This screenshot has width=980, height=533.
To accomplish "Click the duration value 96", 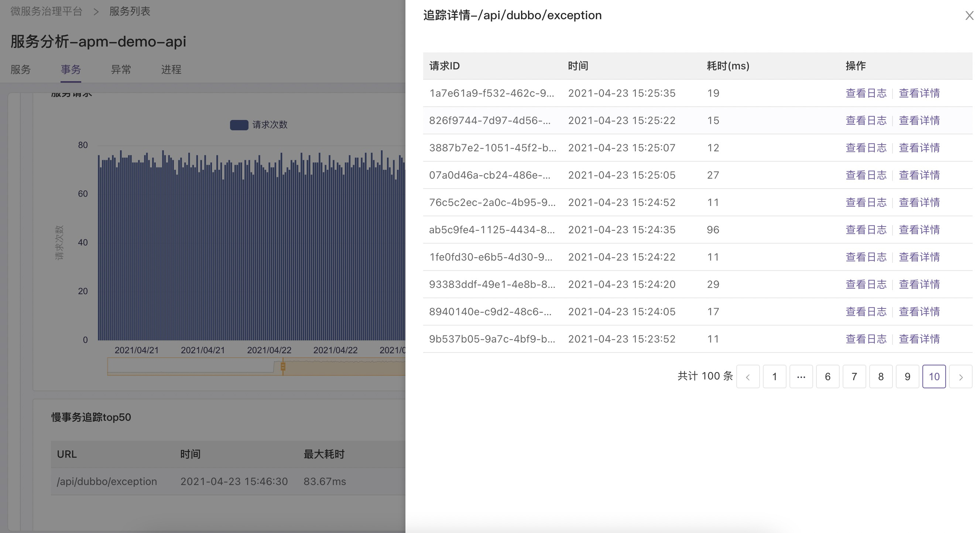I will coord(713,230).
